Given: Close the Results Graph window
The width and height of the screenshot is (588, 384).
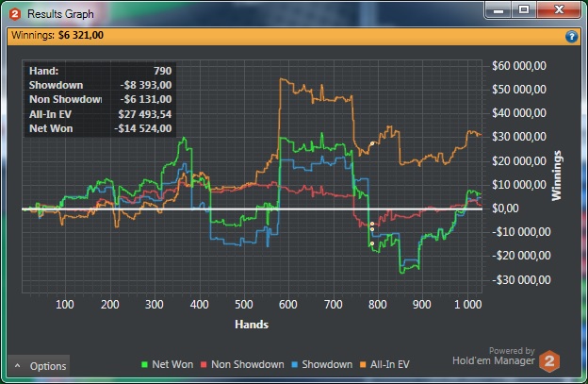Looking at the screenshot, I should 559,10.
